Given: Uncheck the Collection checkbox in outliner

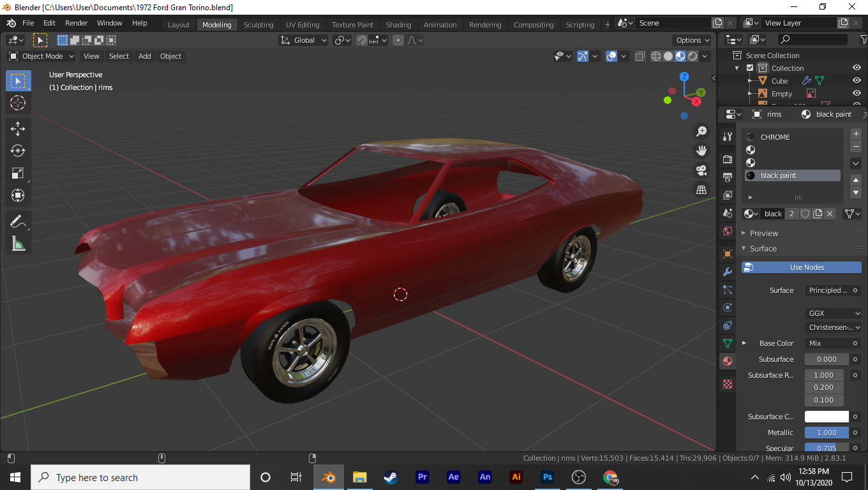Looking at the screenshot, I should click(x=750, y=68).
